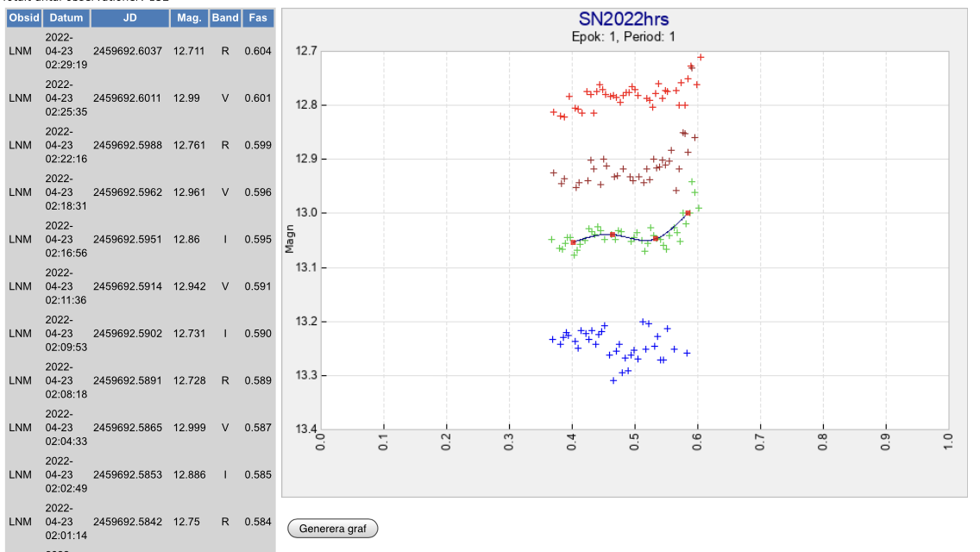980x552 pixels.
Task: Click the JD 2459692.5865 cell
Action: [127, 428]
